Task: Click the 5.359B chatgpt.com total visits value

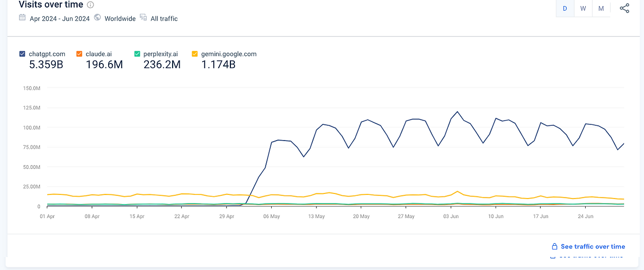Action: click(45, 64)
